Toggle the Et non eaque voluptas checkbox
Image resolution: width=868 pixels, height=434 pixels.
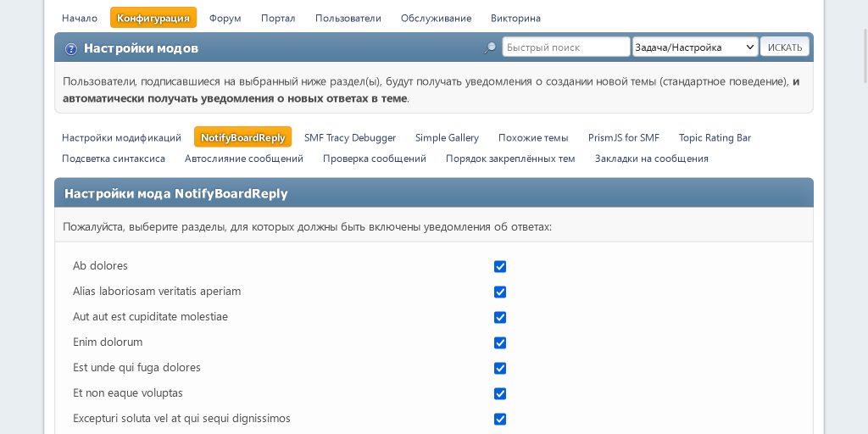pos(500,393)
